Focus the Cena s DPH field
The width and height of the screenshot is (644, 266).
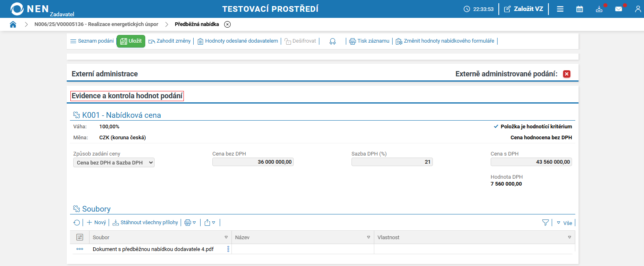click(x=531, y=162)
